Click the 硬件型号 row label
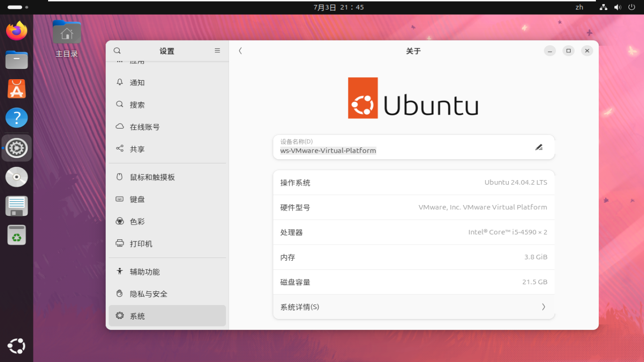This screenshot has width=644, height=362. (295, 207)
